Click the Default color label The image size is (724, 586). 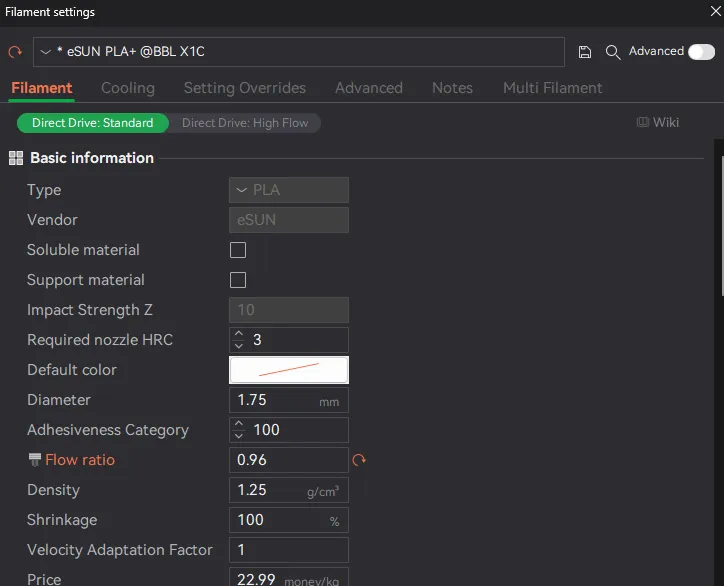(x=72, y=370)
